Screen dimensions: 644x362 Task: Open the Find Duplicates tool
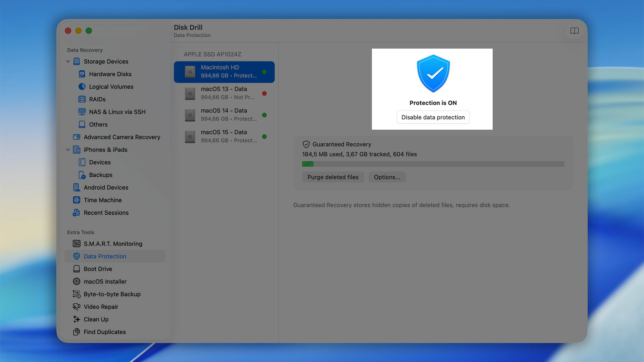tap(115, 332)
